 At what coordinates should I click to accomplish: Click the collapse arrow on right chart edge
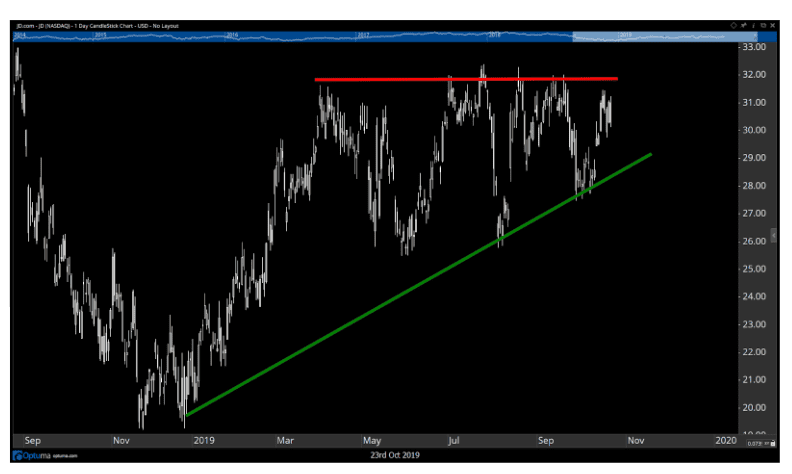[773, 235]
